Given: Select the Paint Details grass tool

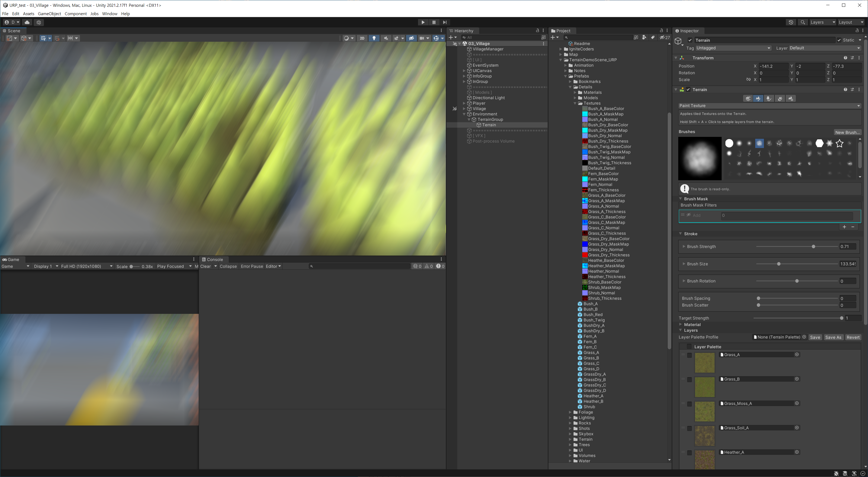Looking at the screenshot, I should pos(780,98).
